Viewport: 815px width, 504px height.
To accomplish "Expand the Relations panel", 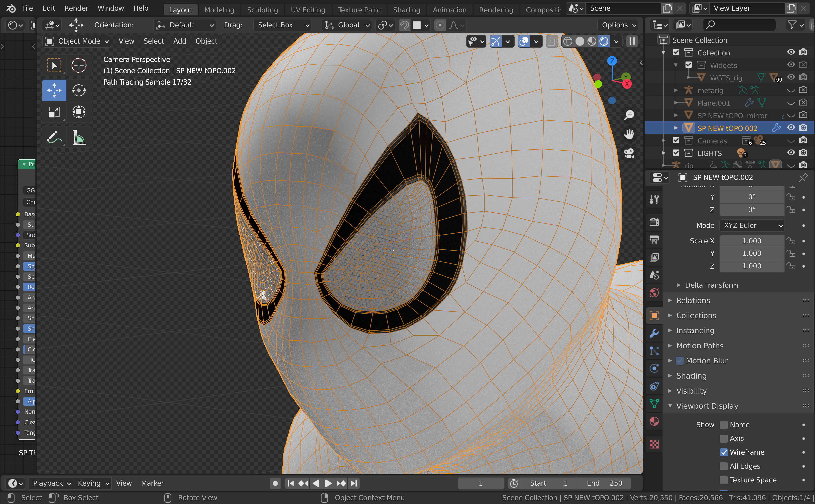I will (x=693, y=300).
